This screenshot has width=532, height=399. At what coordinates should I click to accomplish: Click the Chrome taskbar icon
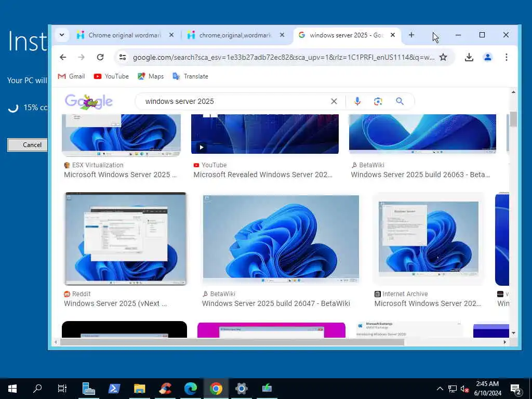click(x=216, y=388)
